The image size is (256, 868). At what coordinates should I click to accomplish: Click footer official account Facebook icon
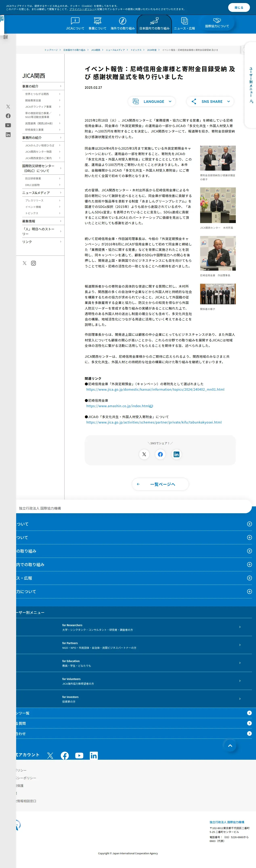click(x=65, y=755)
